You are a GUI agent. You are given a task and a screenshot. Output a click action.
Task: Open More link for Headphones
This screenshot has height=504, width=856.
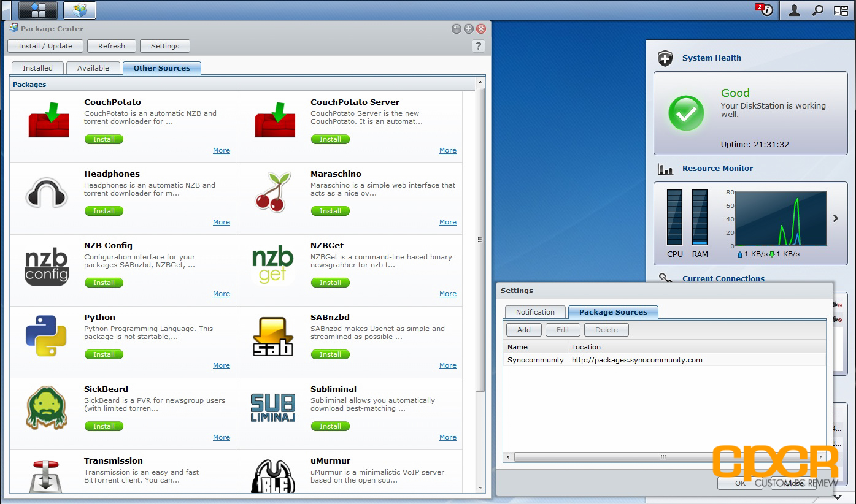click(222, 222)
